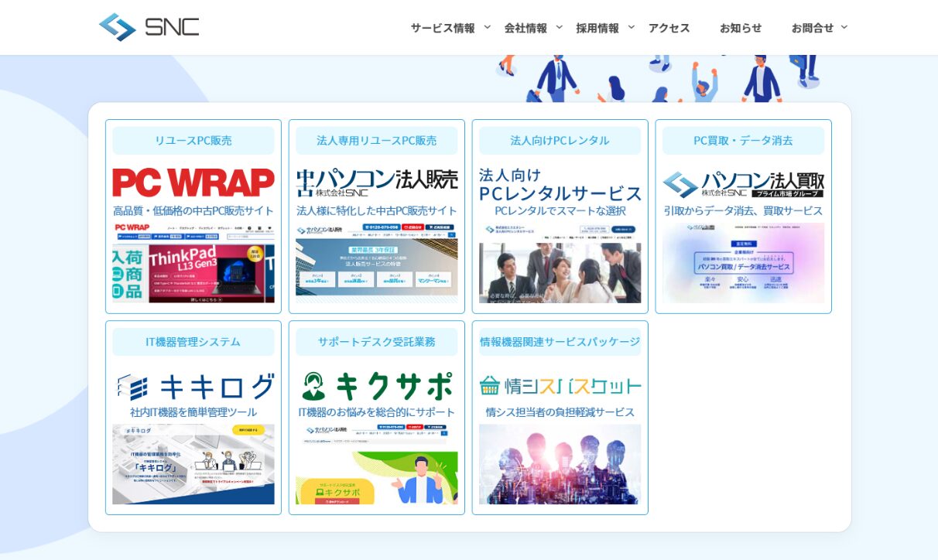This screenshot has height=560, width=938.
Task: Click the PC WRAP logo
Action: point(193,183)
